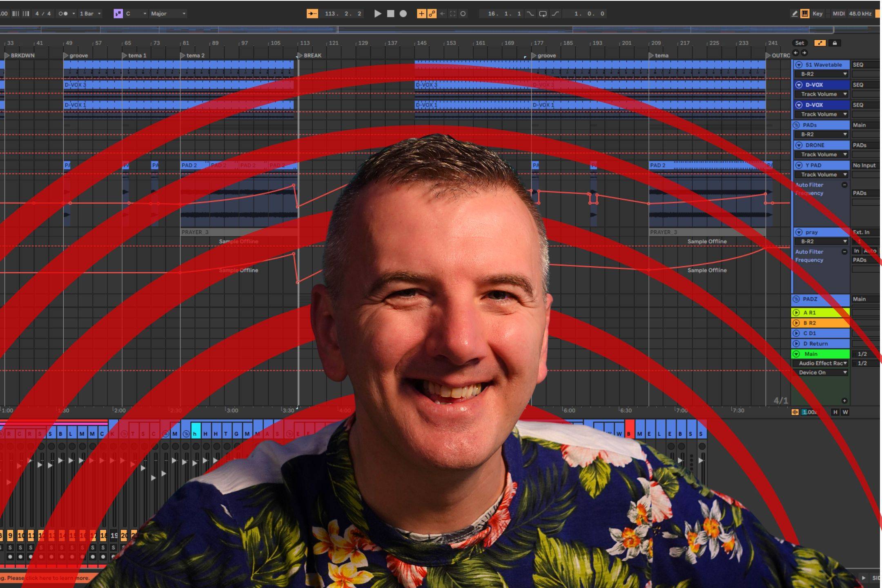Click the 48.0 kHz sample rate indicator
Viewport: 882px width, 588px height.
860,13
